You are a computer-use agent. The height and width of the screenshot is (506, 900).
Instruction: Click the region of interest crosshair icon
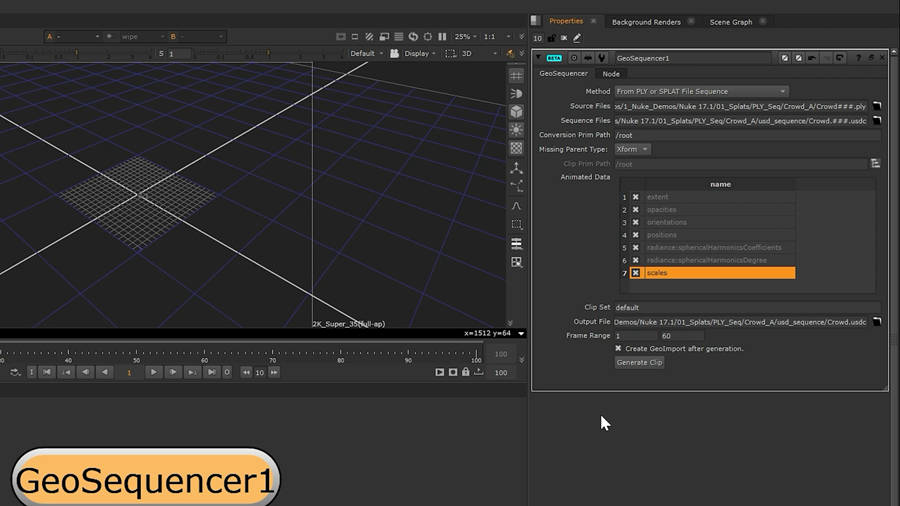(x=428, y=37)
